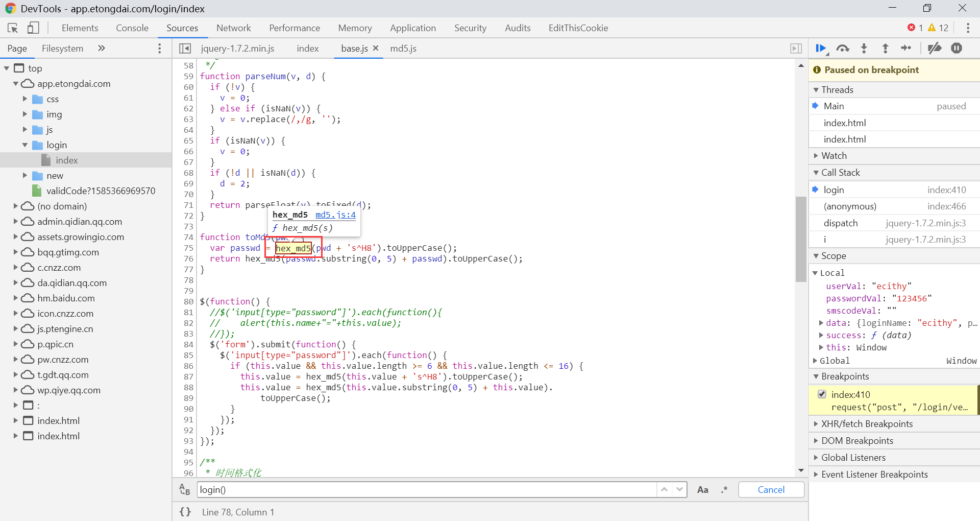Click the Step over function icon
The image size is (980, 521).
pyautogui.click(x=843, y=49)
